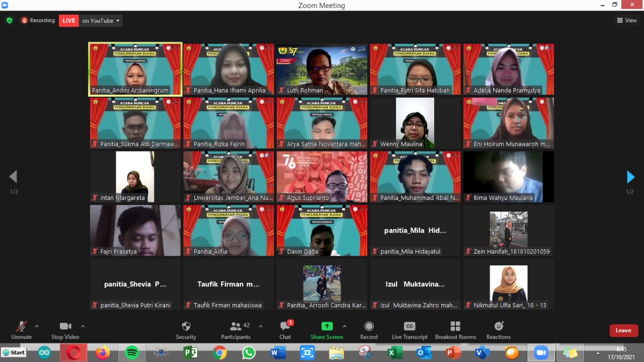Enable Live Transcript captions

[410, 330]
